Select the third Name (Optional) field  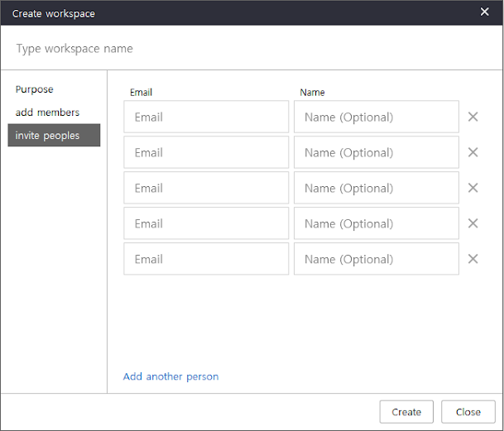376,188
